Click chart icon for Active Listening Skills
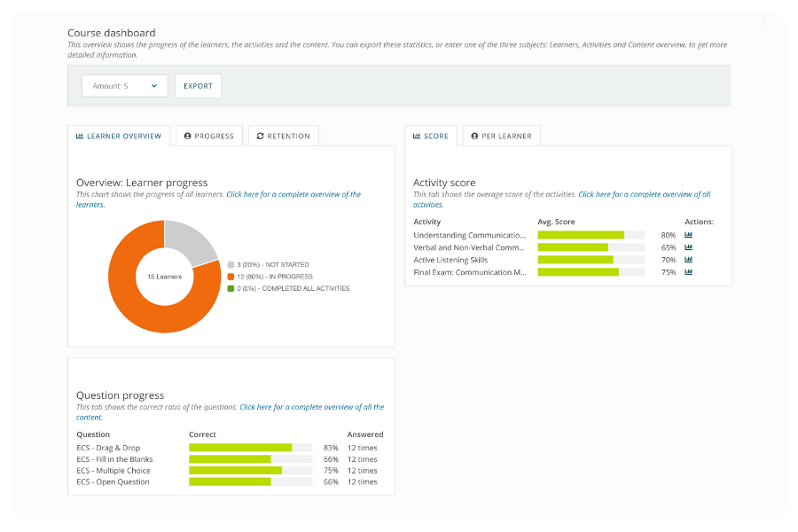This screenshot has height=532, width=798. click(x=688, y=260)
